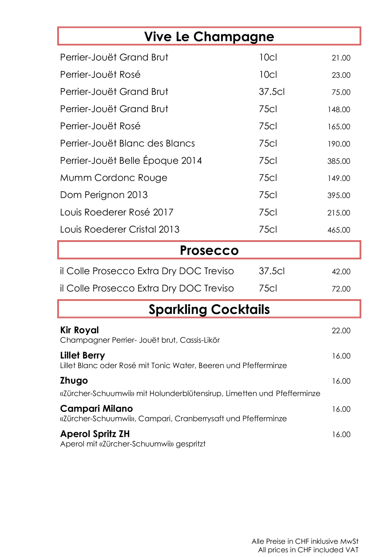Click the Sparkling Cocktails heading

(209, 310)
